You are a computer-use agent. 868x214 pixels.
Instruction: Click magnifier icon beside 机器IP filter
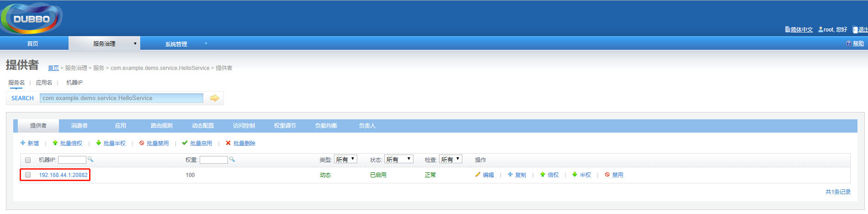tap(90, 159)
